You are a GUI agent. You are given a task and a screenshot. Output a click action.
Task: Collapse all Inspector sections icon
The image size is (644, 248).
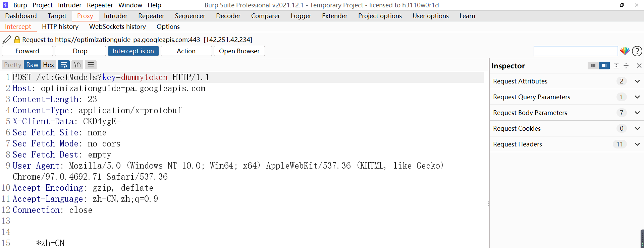[x=626, y=66]
